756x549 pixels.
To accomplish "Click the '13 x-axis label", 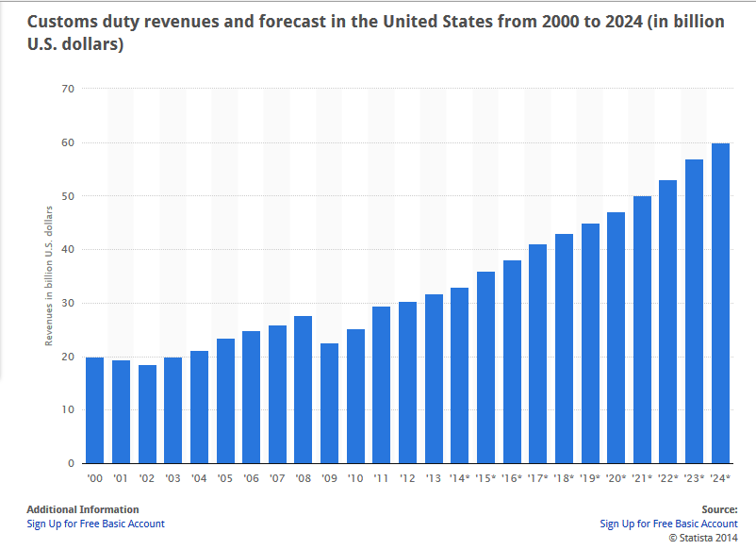I will 434,478.
